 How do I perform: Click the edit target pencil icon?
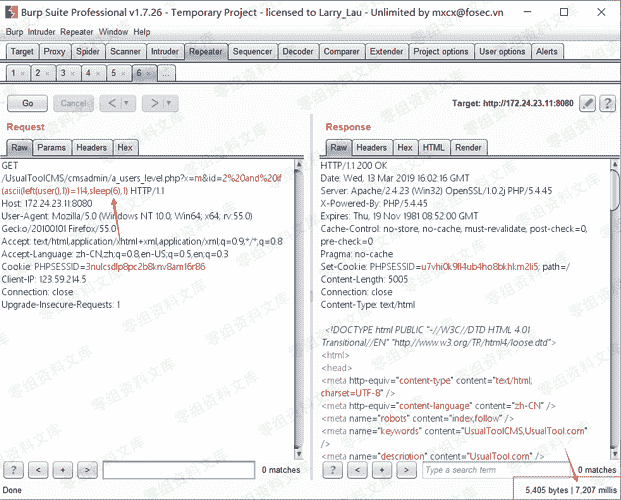click(587, 103)
